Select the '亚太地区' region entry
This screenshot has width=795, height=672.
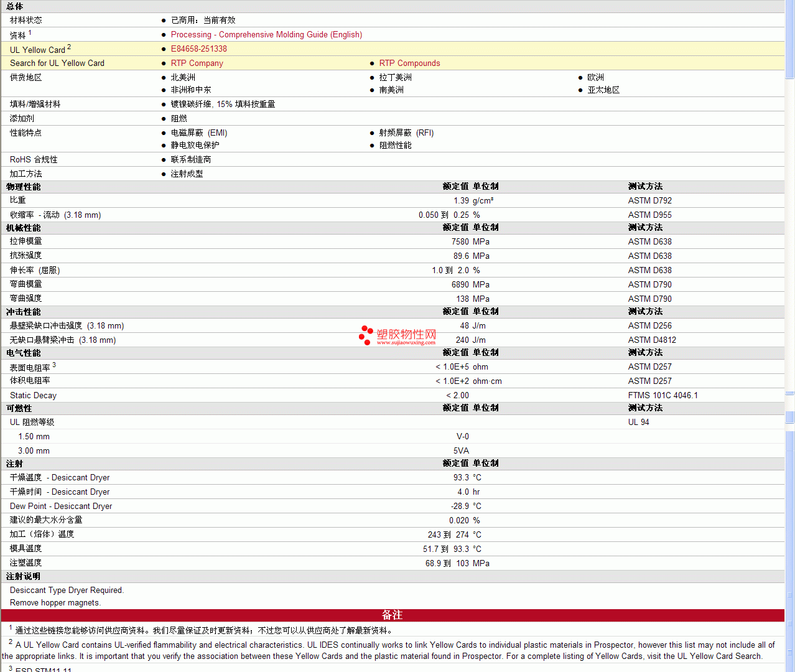[603, 90]
